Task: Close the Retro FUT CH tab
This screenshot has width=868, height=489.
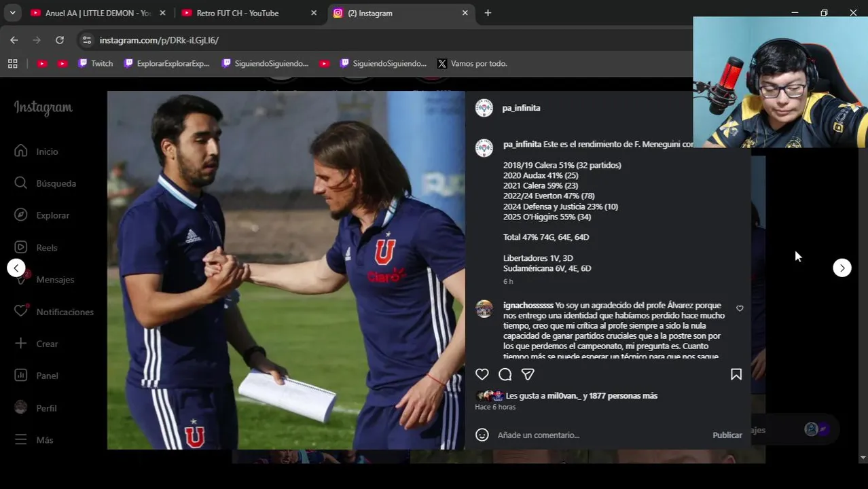Action: (x=314, y=13)
